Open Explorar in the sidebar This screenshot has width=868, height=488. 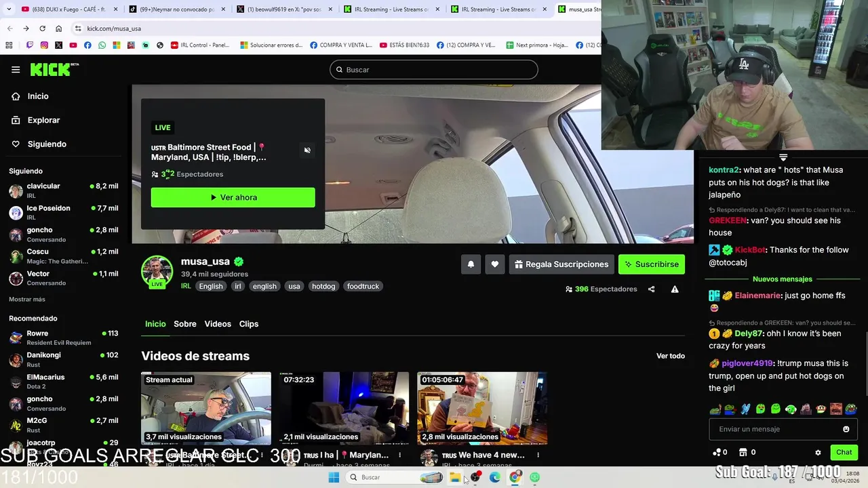click(43, 120)
